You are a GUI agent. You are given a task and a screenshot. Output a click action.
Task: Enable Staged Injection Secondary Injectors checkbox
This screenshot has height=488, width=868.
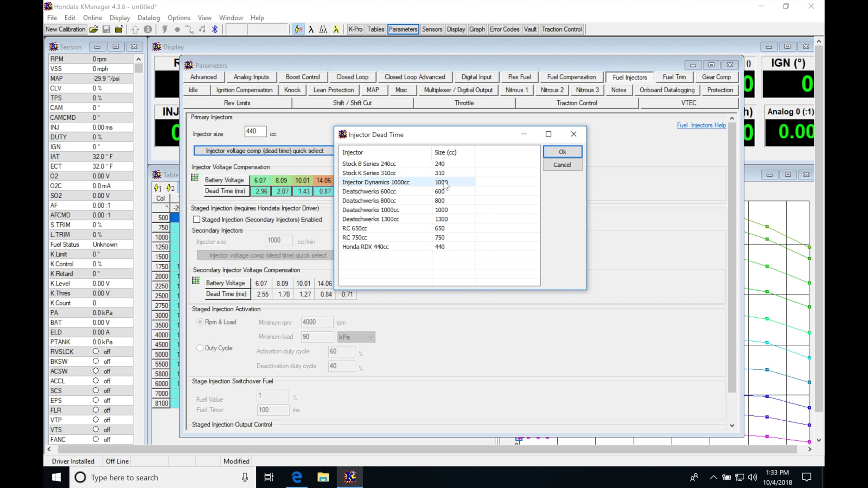[196, 219]
